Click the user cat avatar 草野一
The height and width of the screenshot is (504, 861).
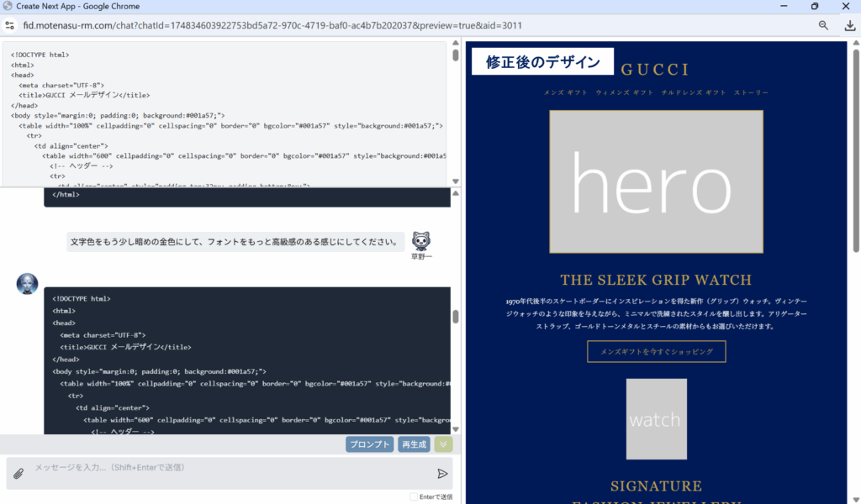421,241
